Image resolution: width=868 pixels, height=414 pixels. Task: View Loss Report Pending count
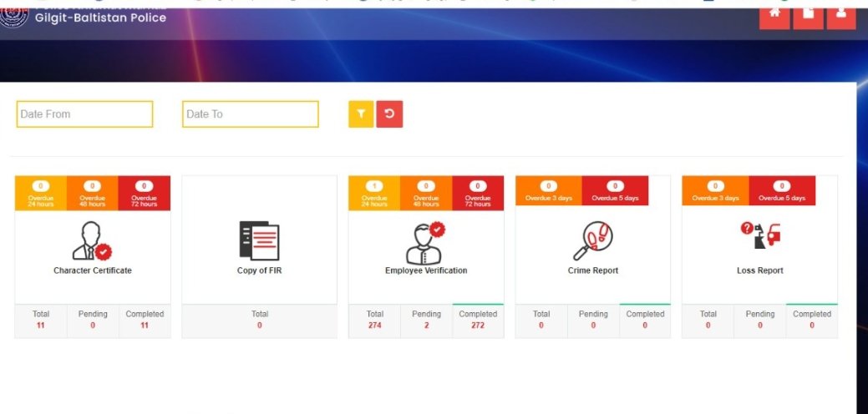760,321
